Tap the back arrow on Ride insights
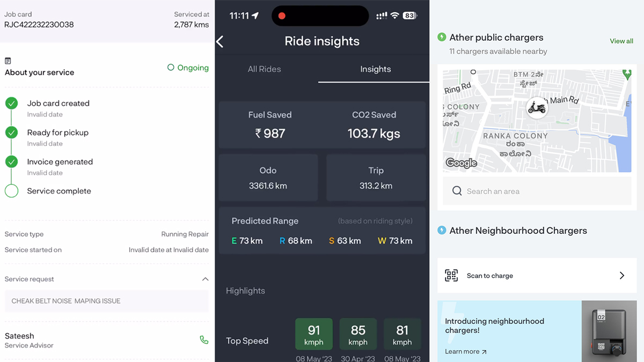The width and height of the screenshot is (644, 362). tap(220, 41)
